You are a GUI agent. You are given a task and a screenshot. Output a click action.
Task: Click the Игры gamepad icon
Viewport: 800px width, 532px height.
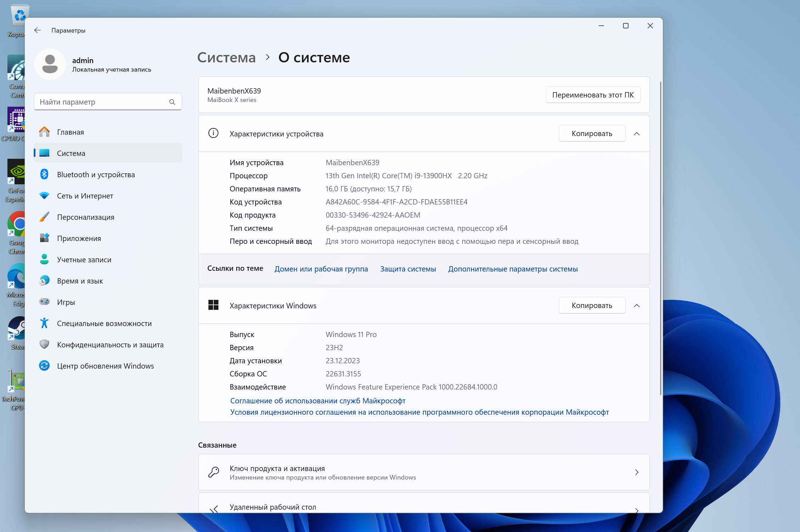coord(44,302)
